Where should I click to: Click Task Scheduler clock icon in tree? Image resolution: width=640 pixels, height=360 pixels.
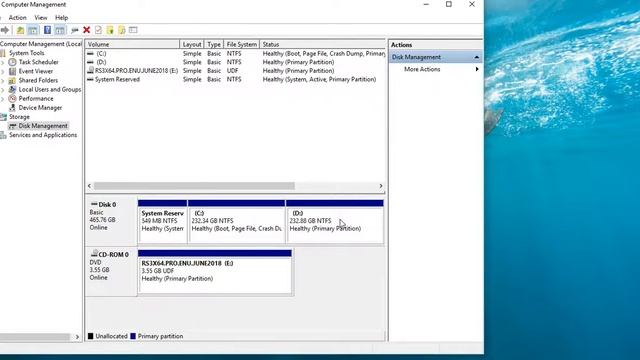click(x=12, y=62)
